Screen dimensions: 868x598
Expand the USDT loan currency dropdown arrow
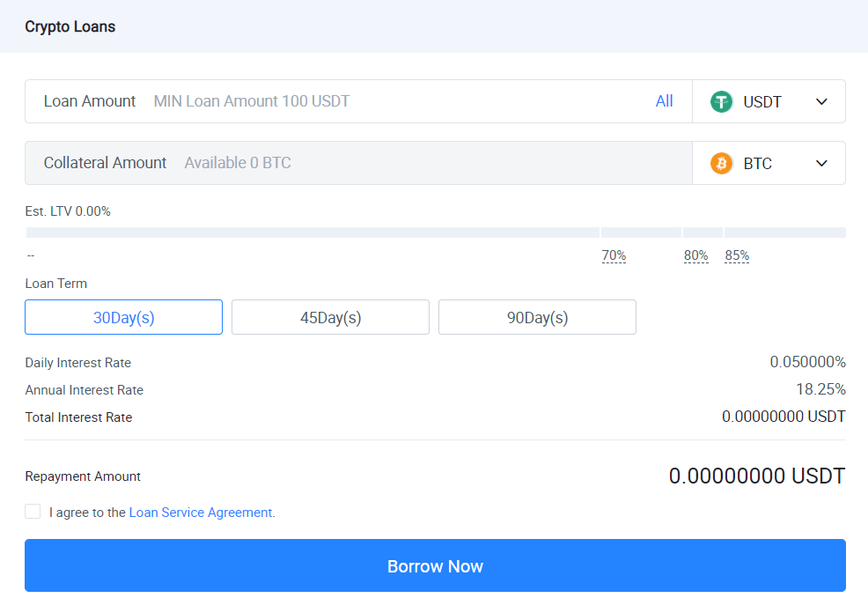click(x=821, y=102)
